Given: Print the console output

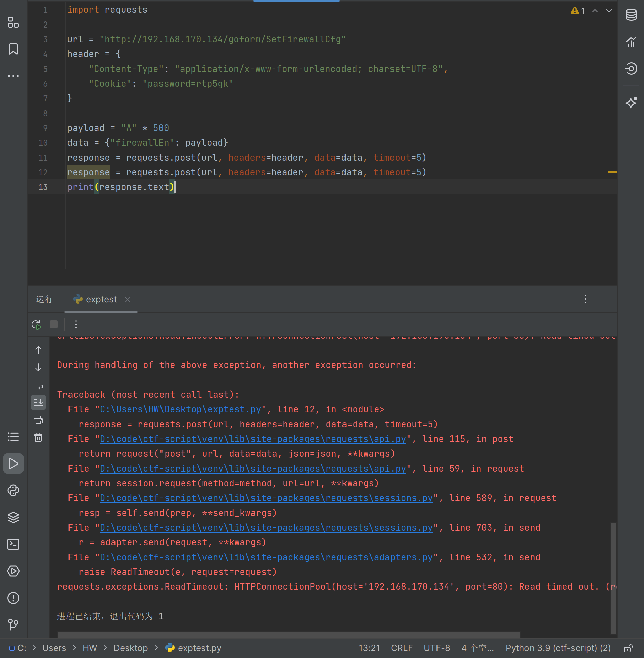Looking at the screenshot, I should [x=38, y=420].
